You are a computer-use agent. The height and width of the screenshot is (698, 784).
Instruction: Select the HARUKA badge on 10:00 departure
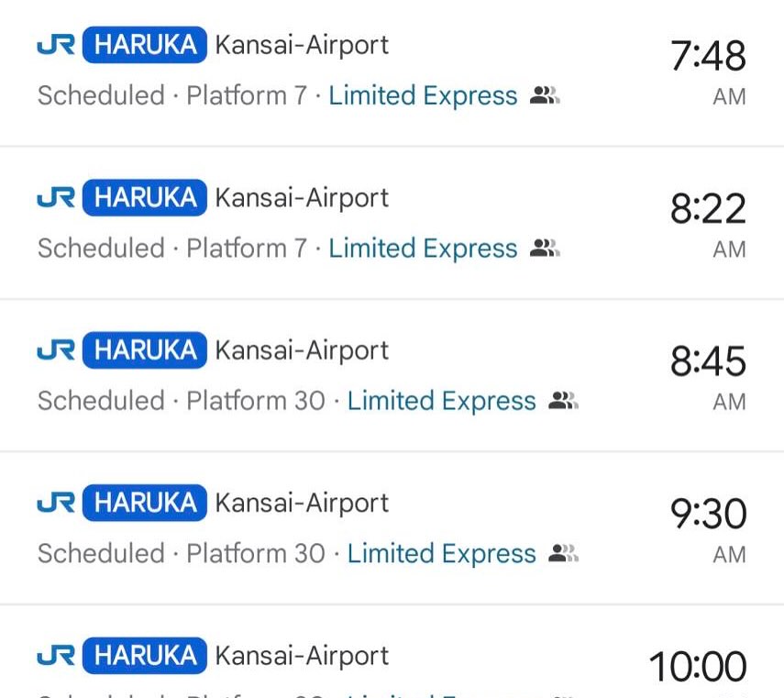145,656
